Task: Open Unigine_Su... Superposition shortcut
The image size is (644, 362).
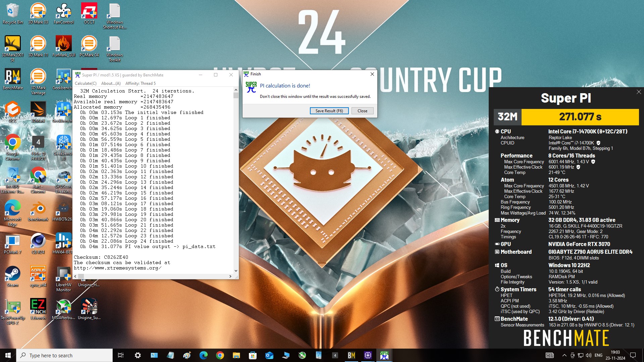Action: coord(89,309)
